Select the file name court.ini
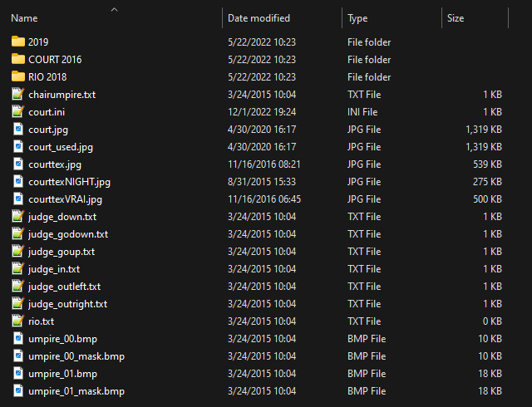This screenshot has width=532, height=407. point(47,112)
